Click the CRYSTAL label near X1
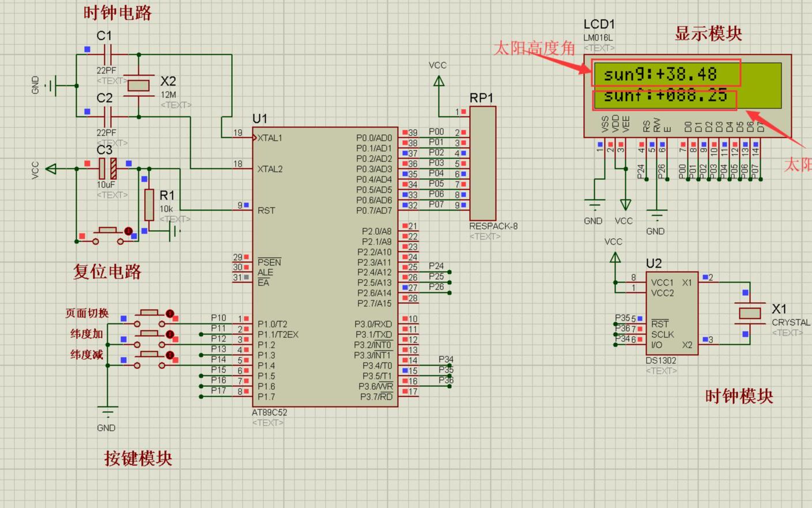 click(791, 322)
